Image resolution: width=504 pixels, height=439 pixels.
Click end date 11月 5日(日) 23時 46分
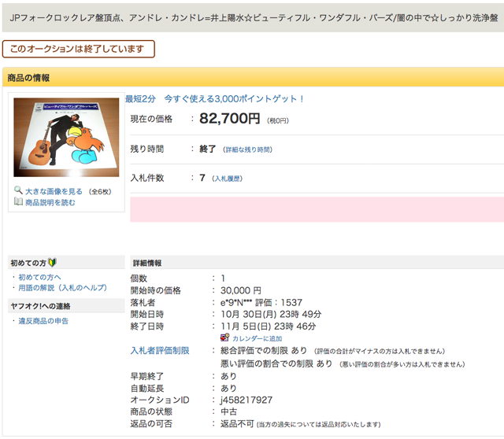coord(268,326)
